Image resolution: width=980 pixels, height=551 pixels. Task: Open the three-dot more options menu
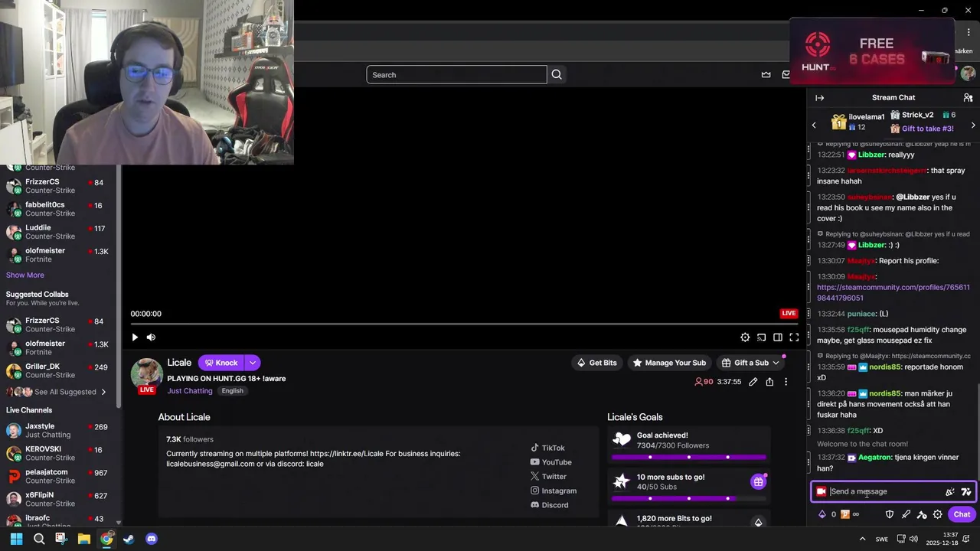click(x=786, y=382)
